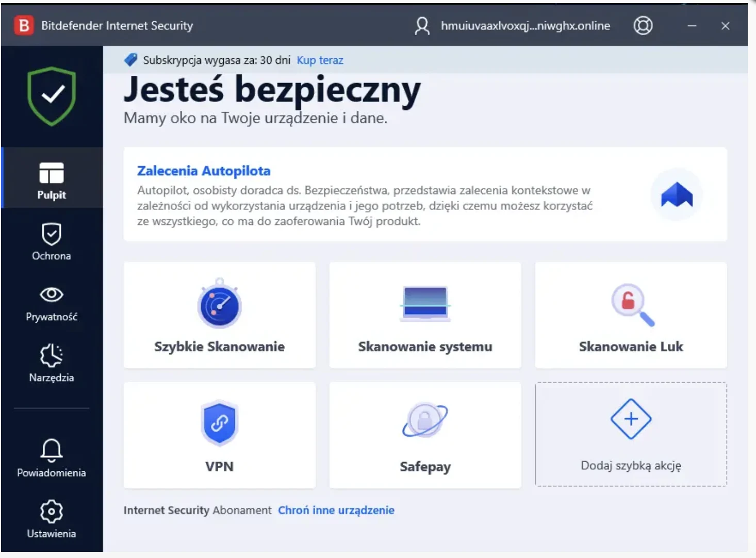This screenshot has width=756, height=558.
Task: Open the VPN shield tile
Action: point(220,435)
